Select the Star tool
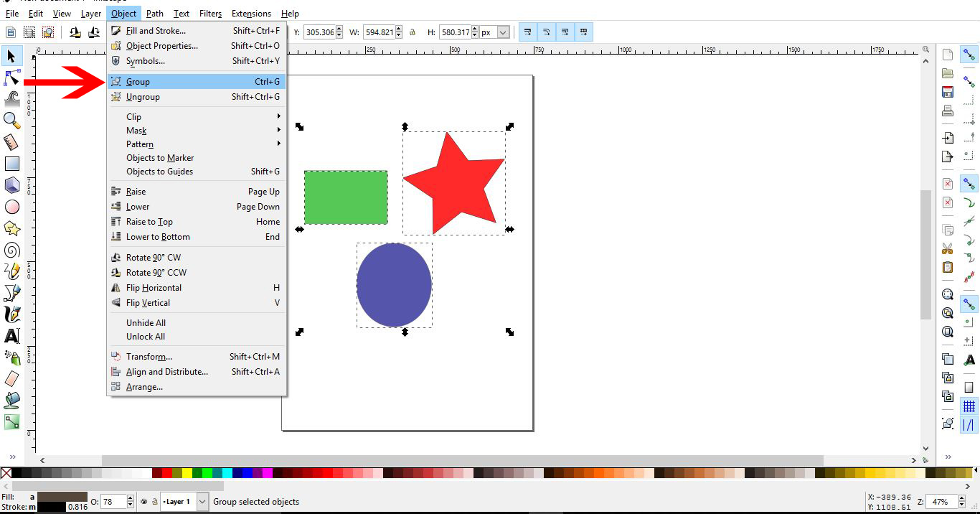Viewport: 980px width, 514px height. 11,228
